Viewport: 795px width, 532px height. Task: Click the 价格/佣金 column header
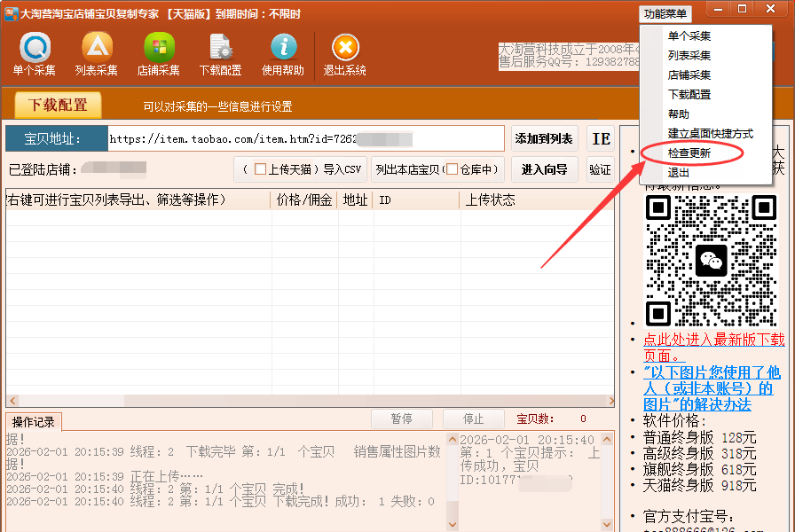[x=304, y=200]
